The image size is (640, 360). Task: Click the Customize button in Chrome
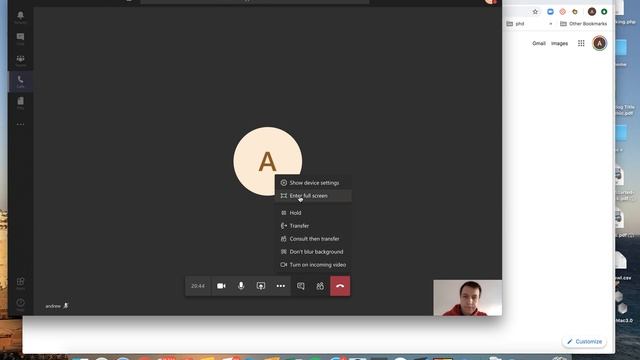pos(584,341)
